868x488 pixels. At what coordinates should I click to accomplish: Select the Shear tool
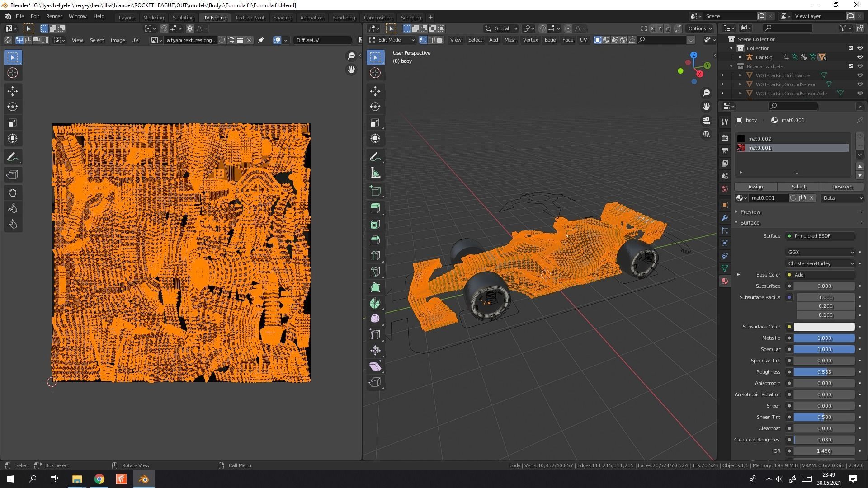[375, 366]
